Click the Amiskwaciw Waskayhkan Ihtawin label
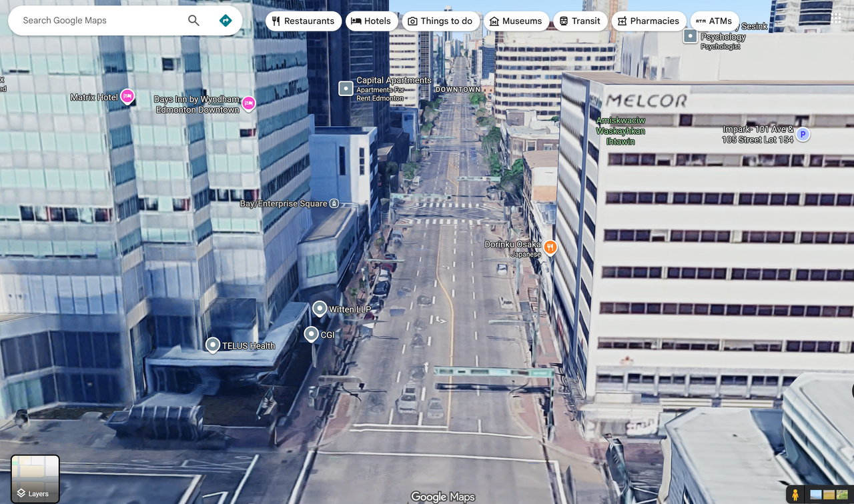This screenshot has width=854, height=504. coord(620,131)
